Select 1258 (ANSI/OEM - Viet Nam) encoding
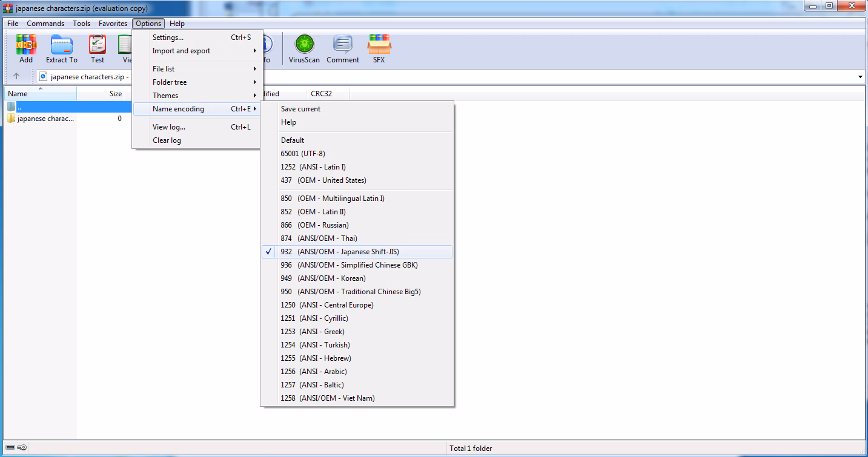Screen dimensions: 868x457 point(357,398)
